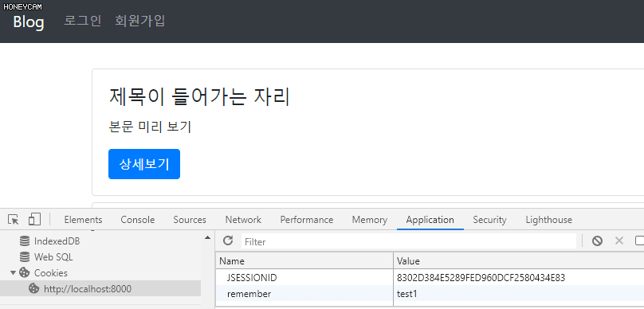
Task: Select the Application tab
Action: click(x=430, y=220)
